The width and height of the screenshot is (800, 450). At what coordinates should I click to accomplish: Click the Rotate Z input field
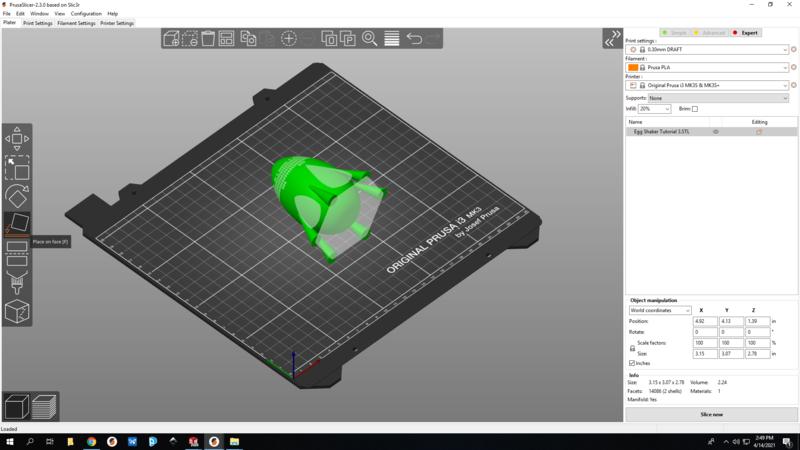(x=757, y=332)
